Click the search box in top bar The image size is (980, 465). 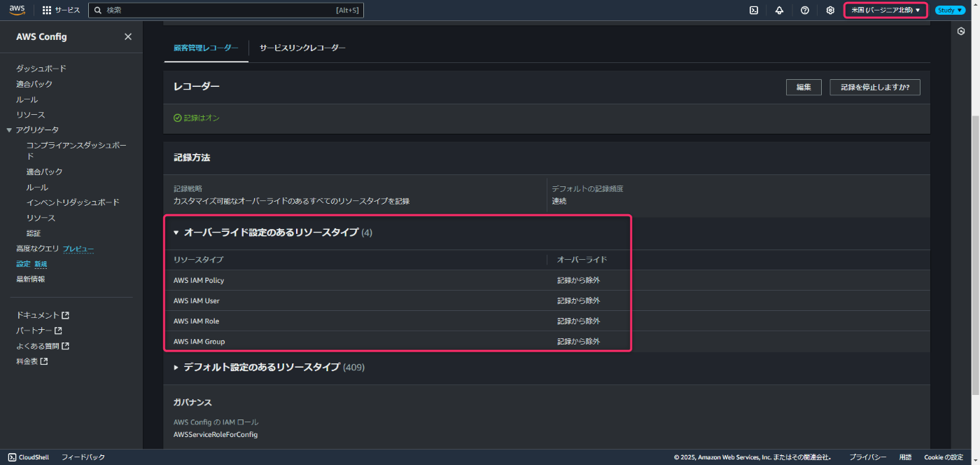click(227, 11)
